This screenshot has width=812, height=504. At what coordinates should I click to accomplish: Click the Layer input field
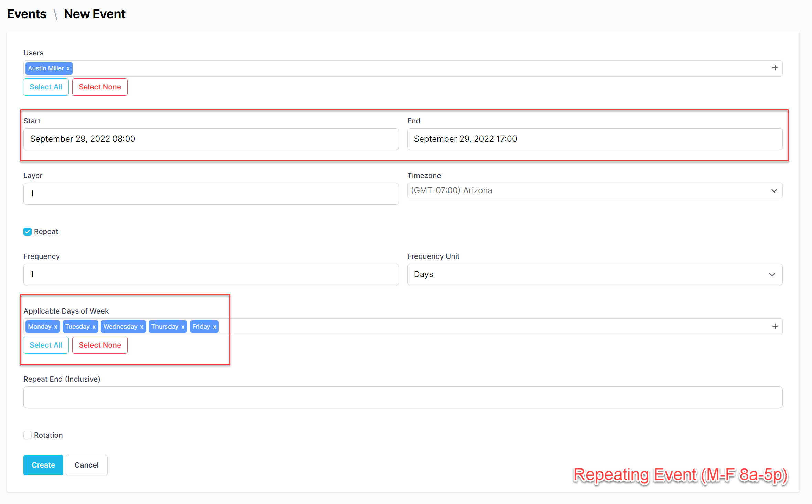211,194
